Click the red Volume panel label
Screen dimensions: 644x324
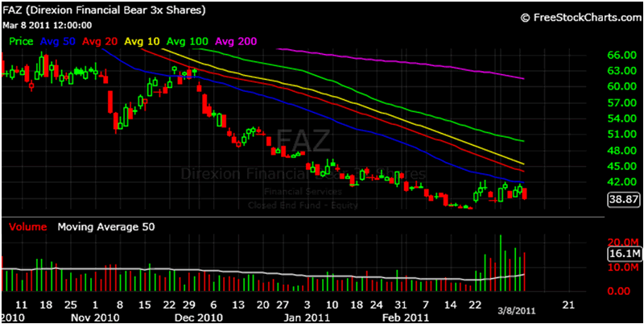click(x=28, y=226)
